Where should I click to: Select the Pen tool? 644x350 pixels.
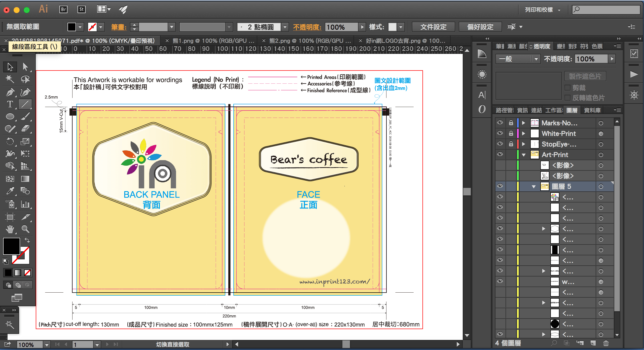click(10, 92)
